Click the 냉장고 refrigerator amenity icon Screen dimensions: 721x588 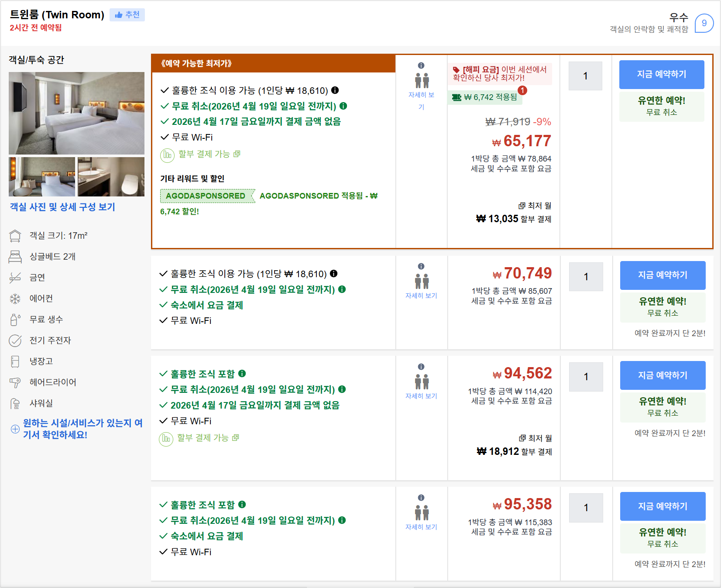click(15, 361)
